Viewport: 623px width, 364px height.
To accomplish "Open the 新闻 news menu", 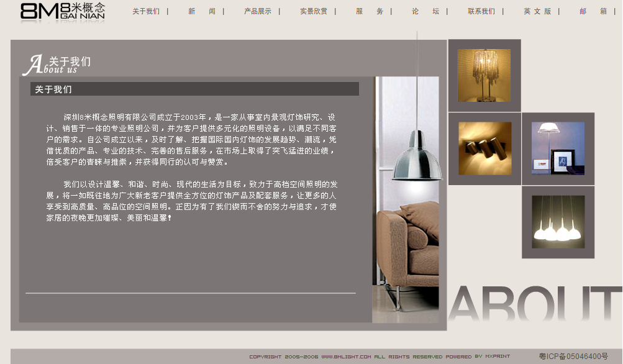I will (199, 11).
